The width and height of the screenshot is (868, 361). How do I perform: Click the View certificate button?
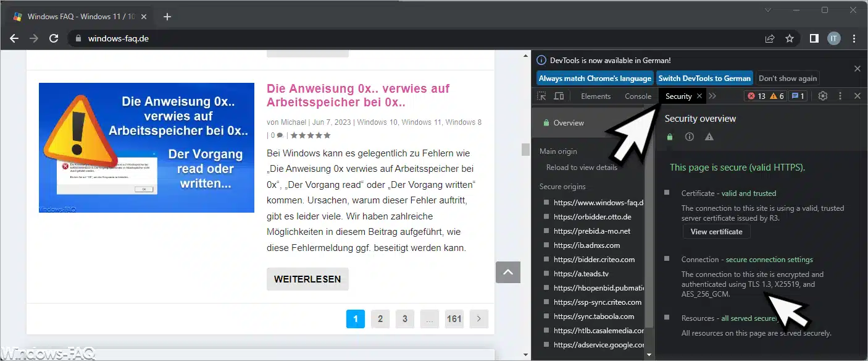click(716, 232)
